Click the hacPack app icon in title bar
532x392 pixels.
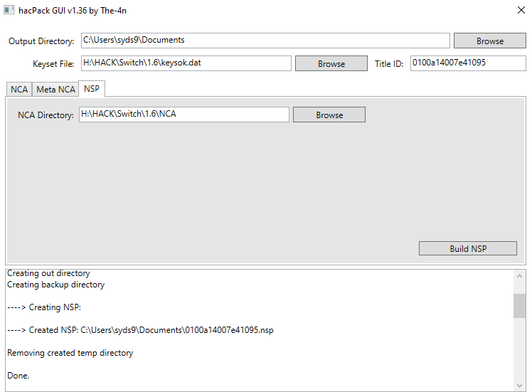[9, 10]
